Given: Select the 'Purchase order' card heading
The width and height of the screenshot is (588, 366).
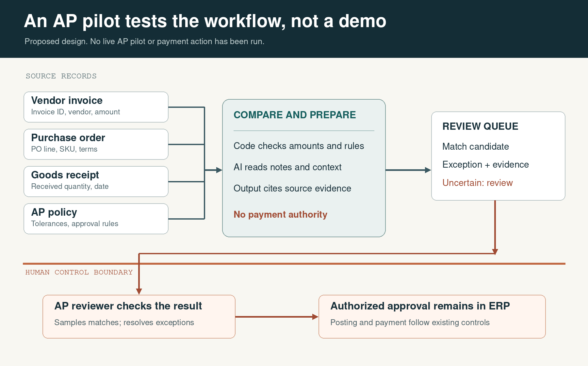Looking at the screenshot, I should pyautogui.click(x=68, y=138).
